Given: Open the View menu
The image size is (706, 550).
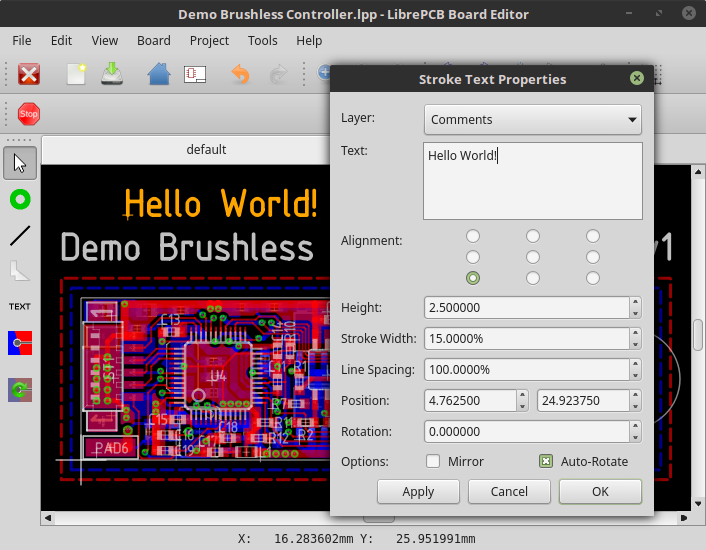Looking at the screenshot, I should (x=105, y=41).
